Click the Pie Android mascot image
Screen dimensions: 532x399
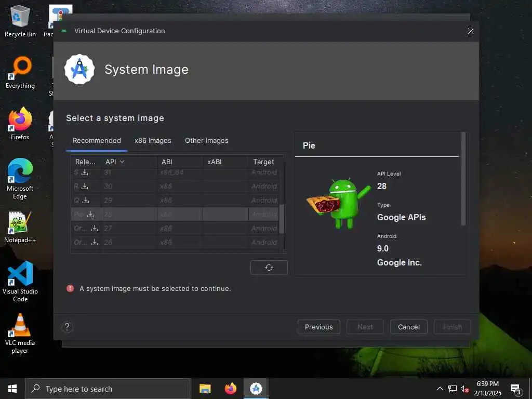pyautogui.click(x=338, y=204)
